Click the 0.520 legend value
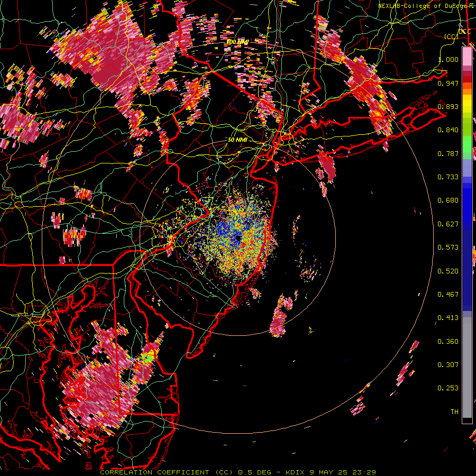 pyautogui.click(x=448, y=271)
